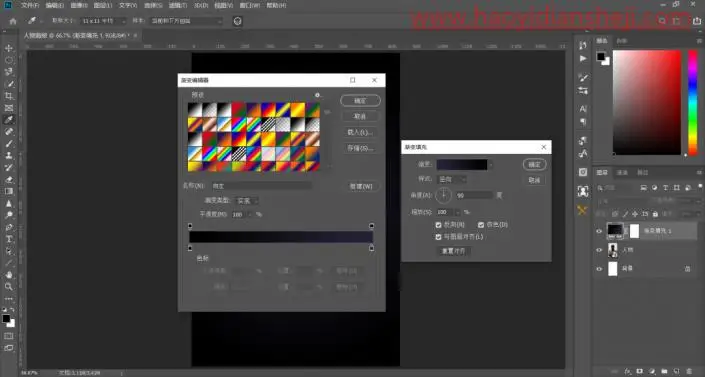Open gradient type dropdown in Gradient Editor
The height and width of the screenshot is (377, 705).
[x=247, y=201]
